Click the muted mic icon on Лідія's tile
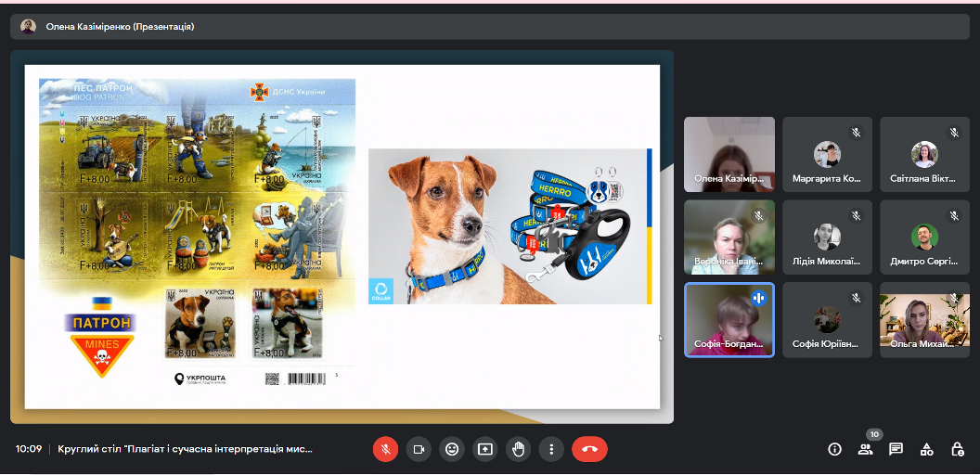 [857, 215]
